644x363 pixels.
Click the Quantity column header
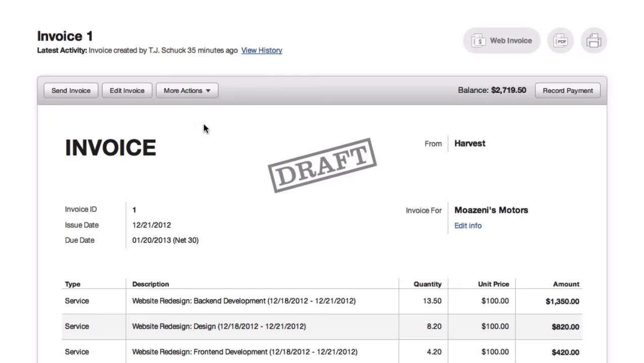click(x=428, y=284)
